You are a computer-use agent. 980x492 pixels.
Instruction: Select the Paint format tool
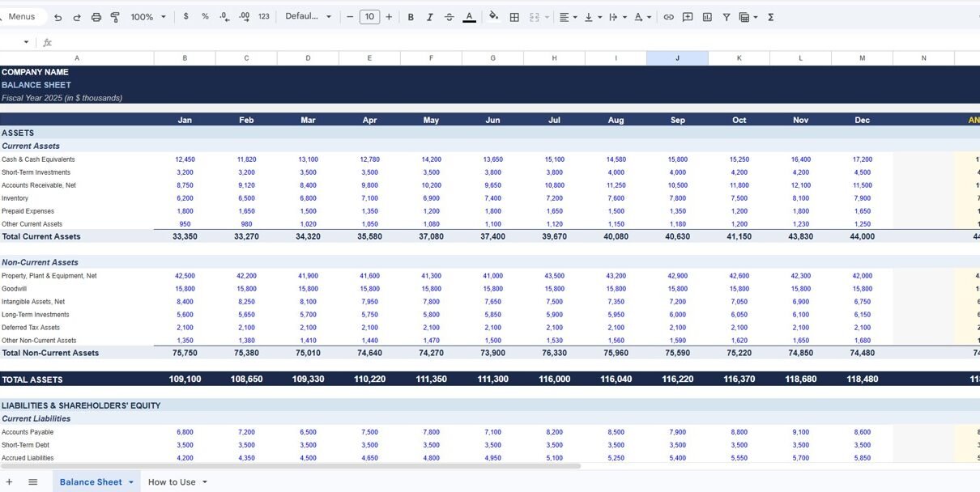(x=115, y=17)
